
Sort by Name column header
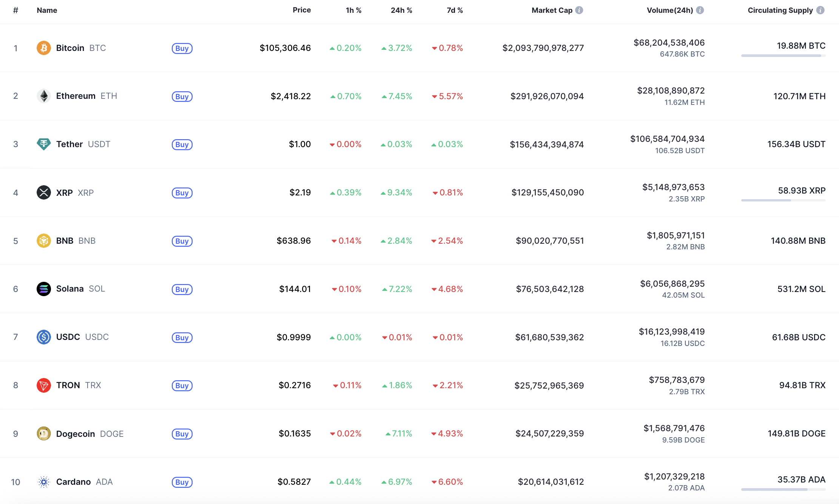[47, 10]
